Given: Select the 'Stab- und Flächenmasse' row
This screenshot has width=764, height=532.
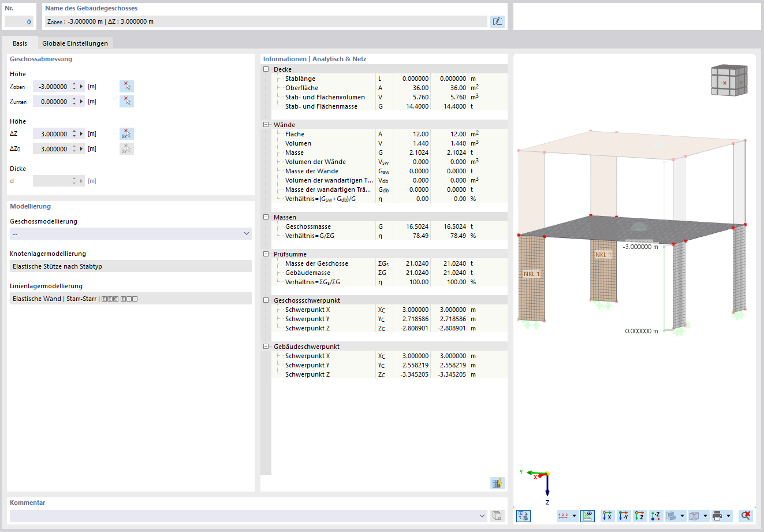Looking at the screenshot, I should coord(389,106).
